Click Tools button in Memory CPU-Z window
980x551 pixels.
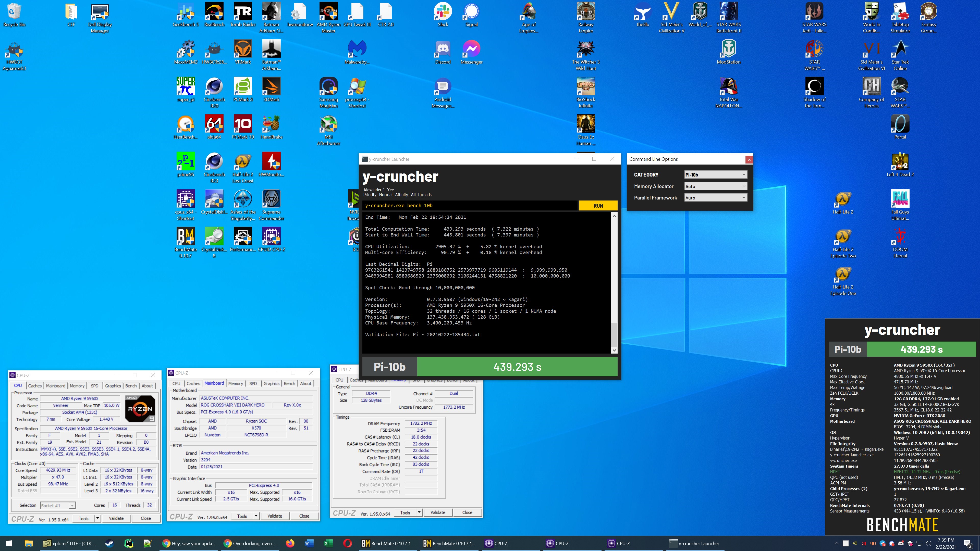coord(405,512)
